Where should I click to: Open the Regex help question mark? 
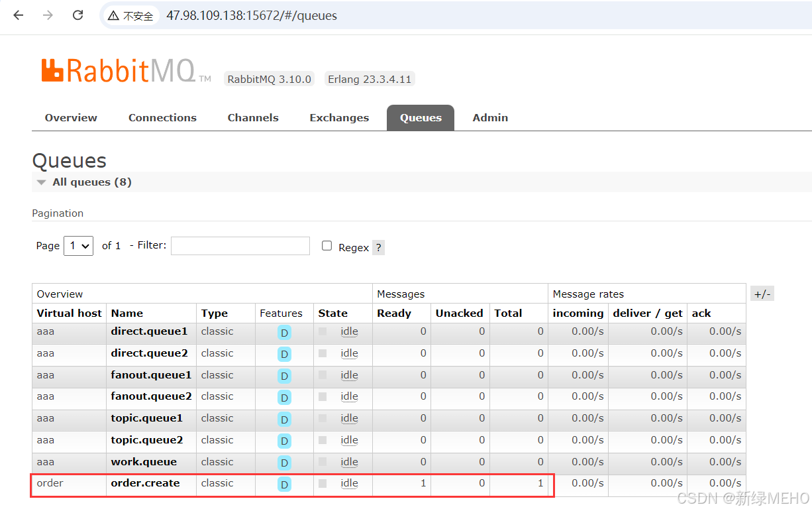[378, 247]
